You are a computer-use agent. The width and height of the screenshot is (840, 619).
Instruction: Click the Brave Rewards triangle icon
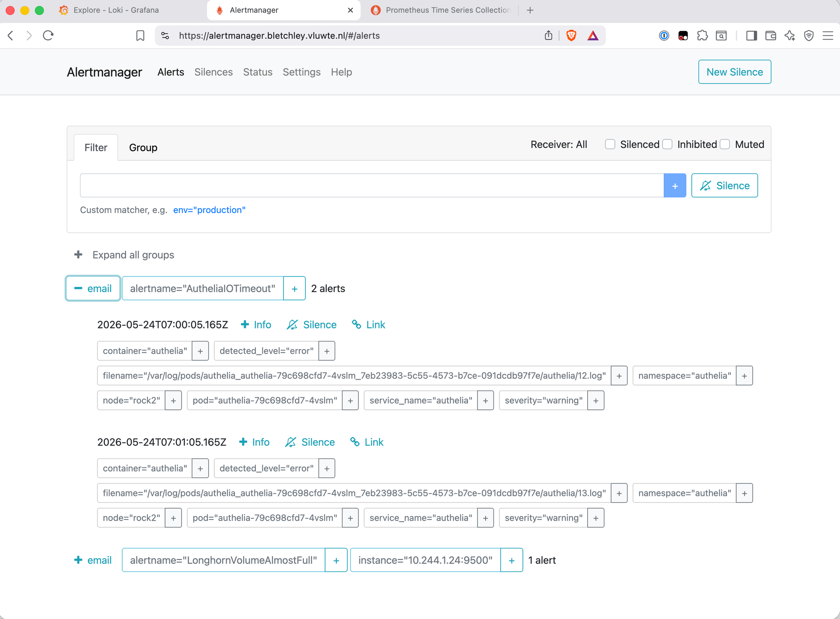pos(593,36)
